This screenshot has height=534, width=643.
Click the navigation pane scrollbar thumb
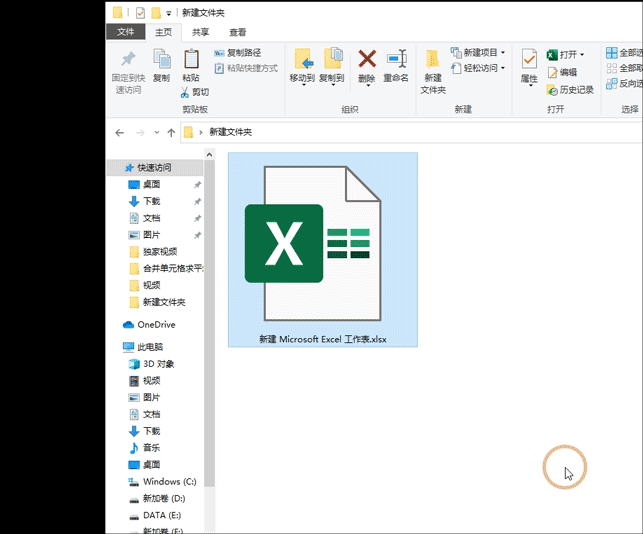coord(209,323)
